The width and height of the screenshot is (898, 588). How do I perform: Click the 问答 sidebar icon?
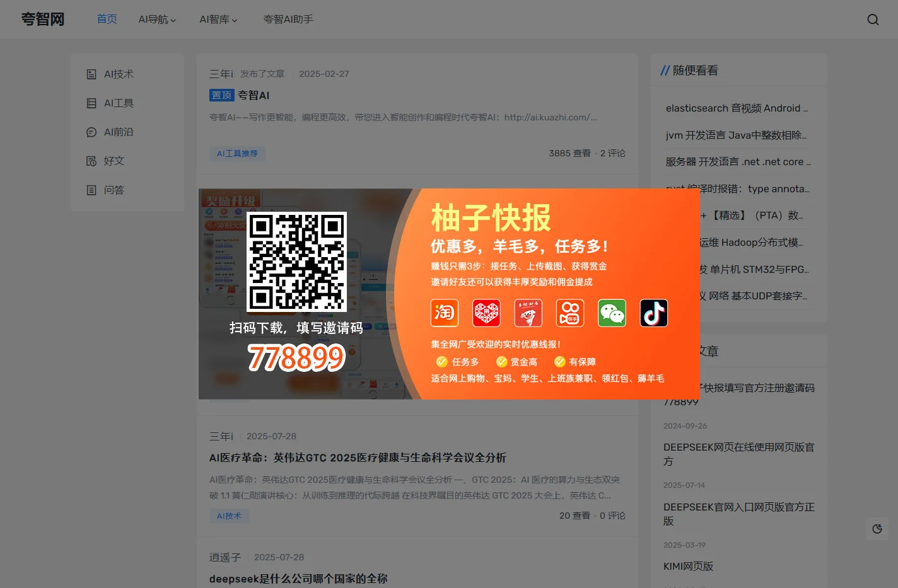[x=91, y=190]
